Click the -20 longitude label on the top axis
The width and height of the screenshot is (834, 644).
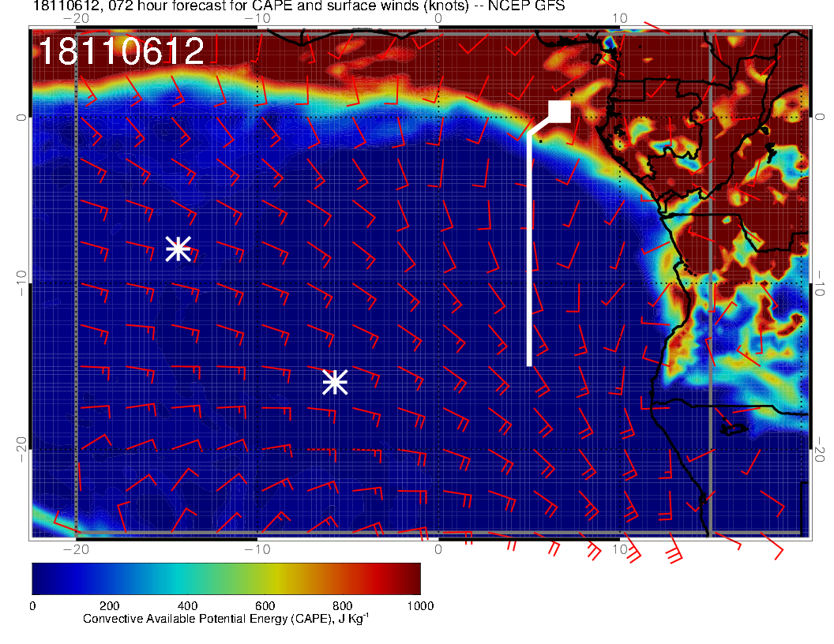75,17
